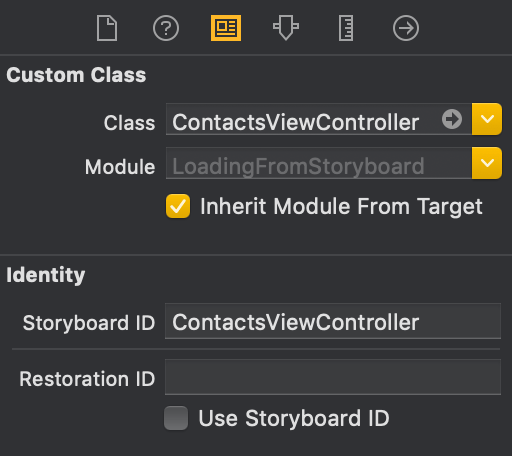The width and height of the screenshot is (512, 456).
Task: Uncheck Inherit Module From Target
Action: pyautogui.click(x=178, y=206)
